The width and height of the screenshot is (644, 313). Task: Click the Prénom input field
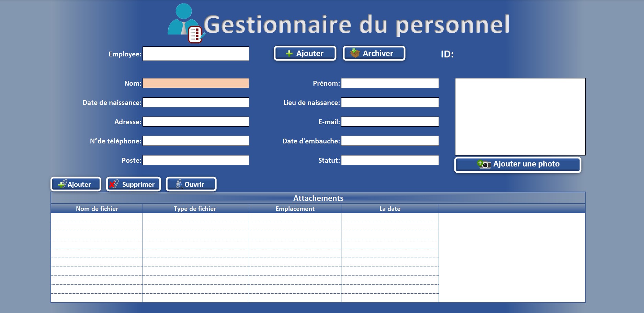coord(390,83)
